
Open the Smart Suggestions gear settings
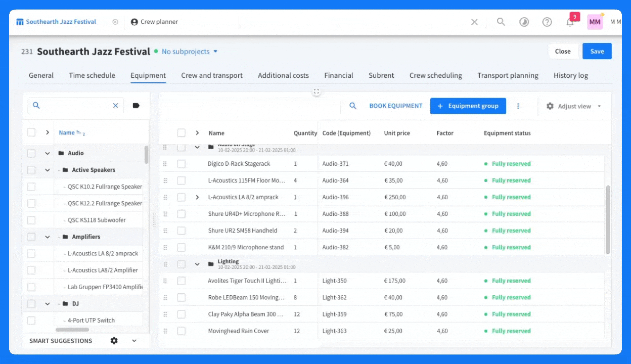[114, 341]
